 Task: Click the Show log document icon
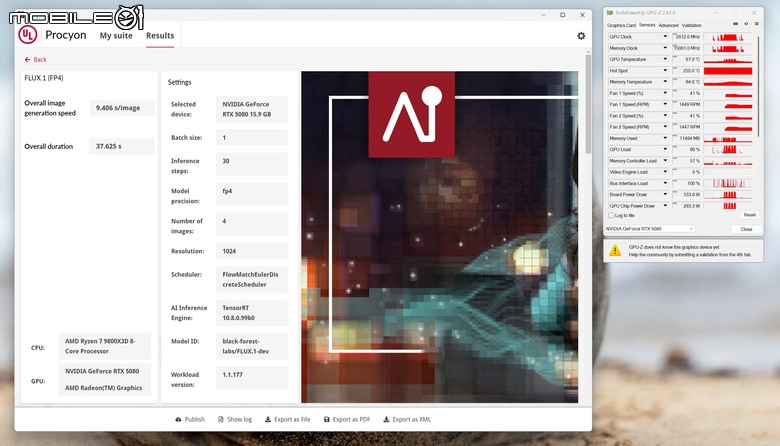[221, 420]
